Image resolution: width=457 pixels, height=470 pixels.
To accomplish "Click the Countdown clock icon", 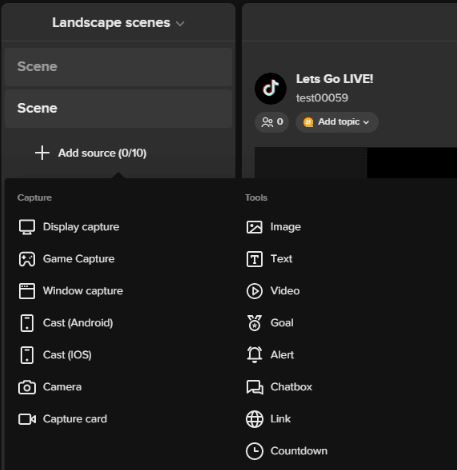I will click(254, 451).
